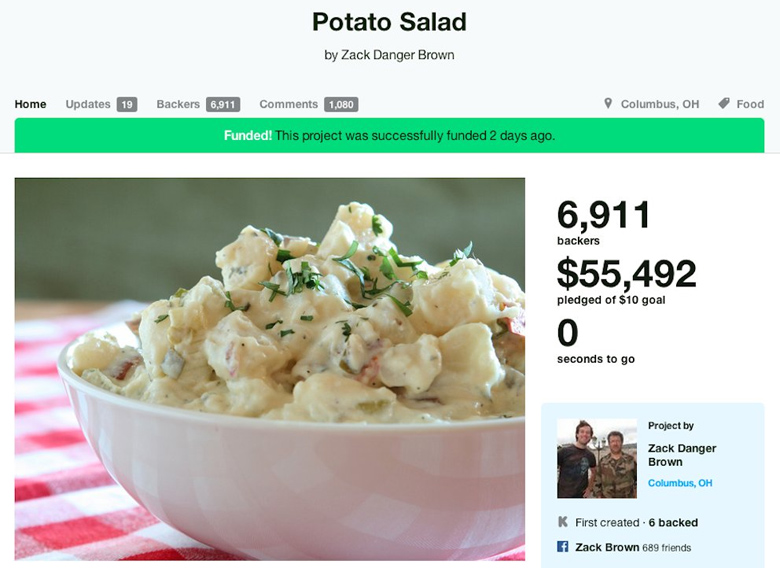Open the Zack Brown Facebook profile link
Viewport: 780px width, 568px height.
pos(607,547)
